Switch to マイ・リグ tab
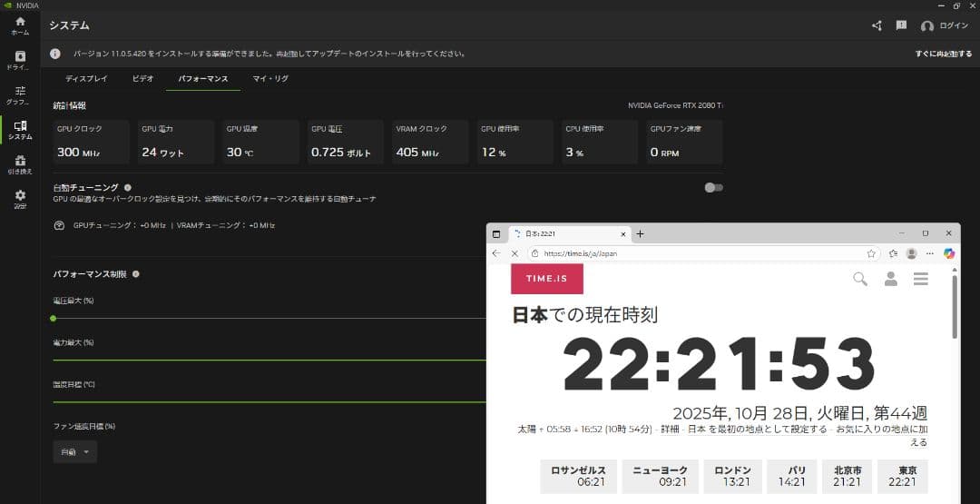 (x=270, y=79)
